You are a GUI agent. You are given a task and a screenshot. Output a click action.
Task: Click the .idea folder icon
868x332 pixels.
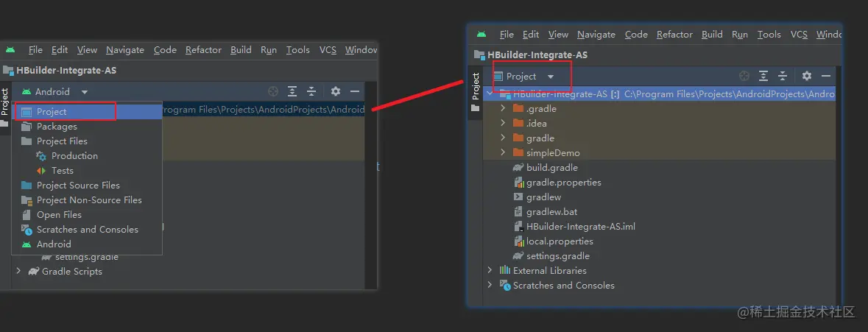518,124
